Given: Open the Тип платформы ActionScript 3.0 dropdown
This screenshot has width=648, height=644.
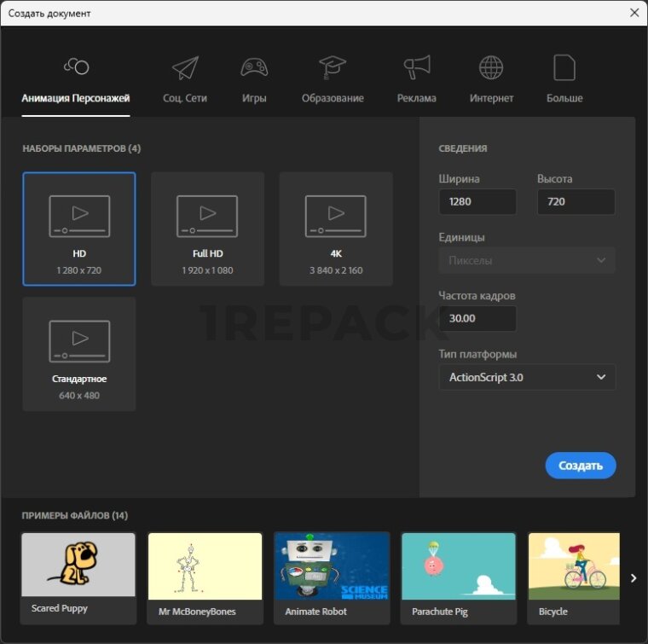Looking at the screenshot, I should [x=527, y=377].
